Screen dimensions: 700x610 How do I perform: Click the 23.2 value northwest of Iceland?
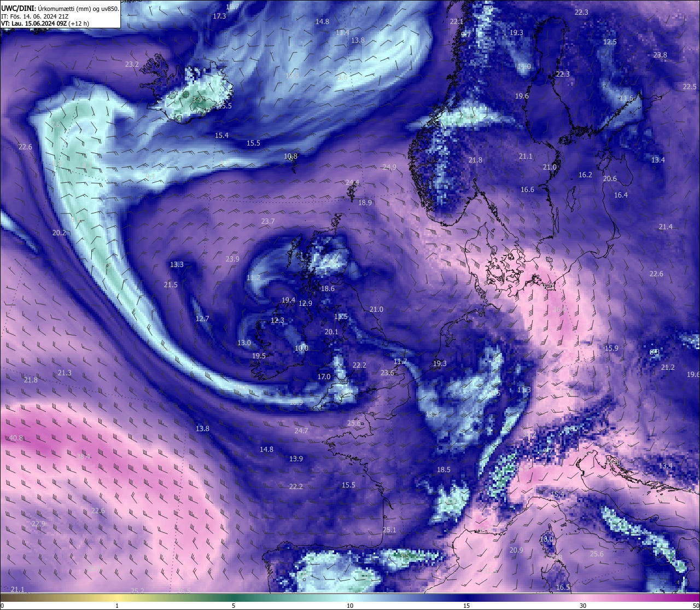[x=132, y=65]
